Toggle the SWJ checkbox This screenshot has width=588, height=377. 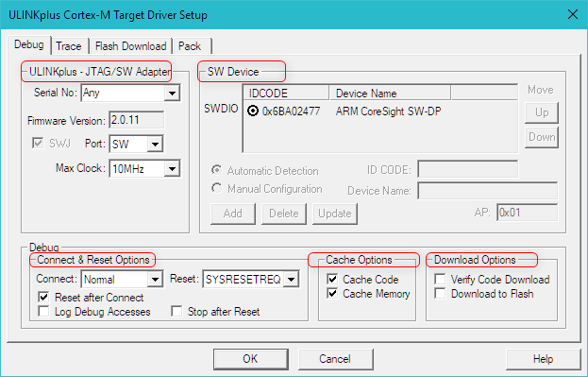38,143
